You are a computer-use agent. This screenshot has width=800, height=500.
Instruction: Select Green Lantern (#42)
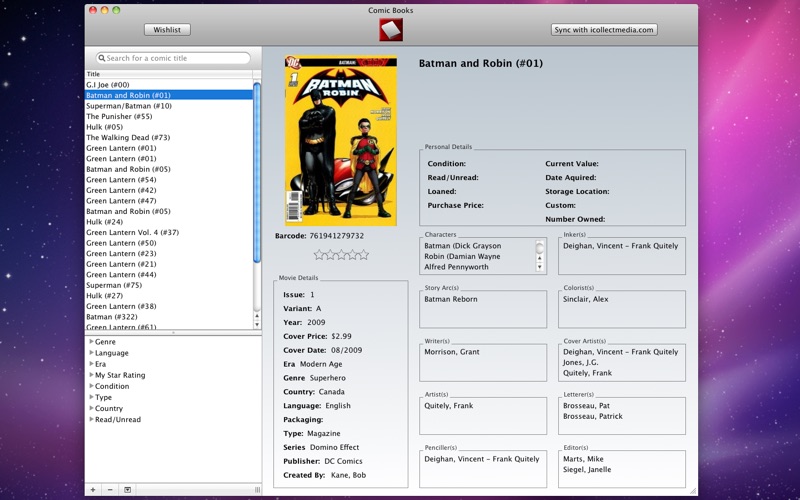point(169,190)
